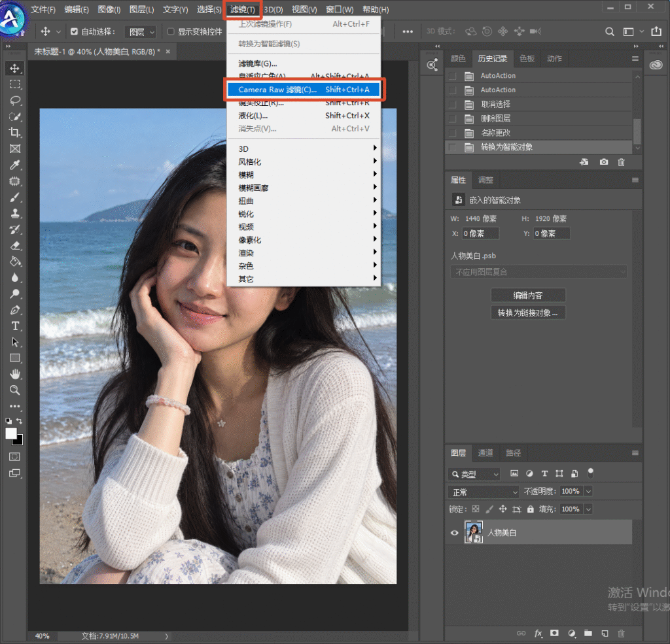Open 滤镜库 from the filter menu
Image resolution: width=670 pixels, height=644 pixels.
pyautogui.click(x=304, y=63)
